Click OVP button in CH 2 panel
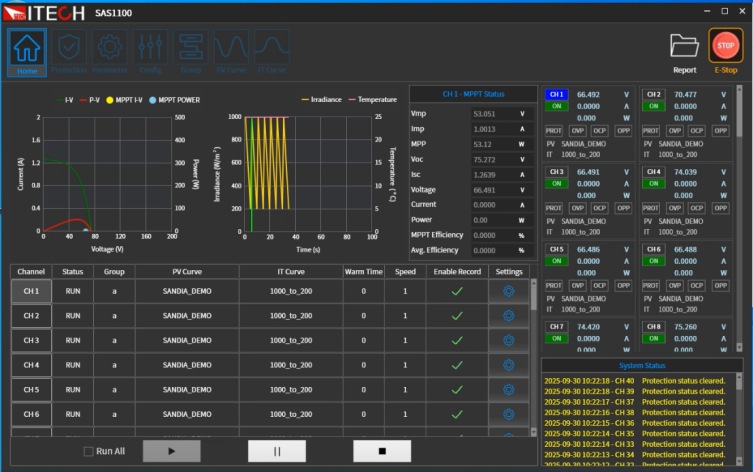Screen dimensions: 753x472 pyautogui.click(x=675, y=130)
